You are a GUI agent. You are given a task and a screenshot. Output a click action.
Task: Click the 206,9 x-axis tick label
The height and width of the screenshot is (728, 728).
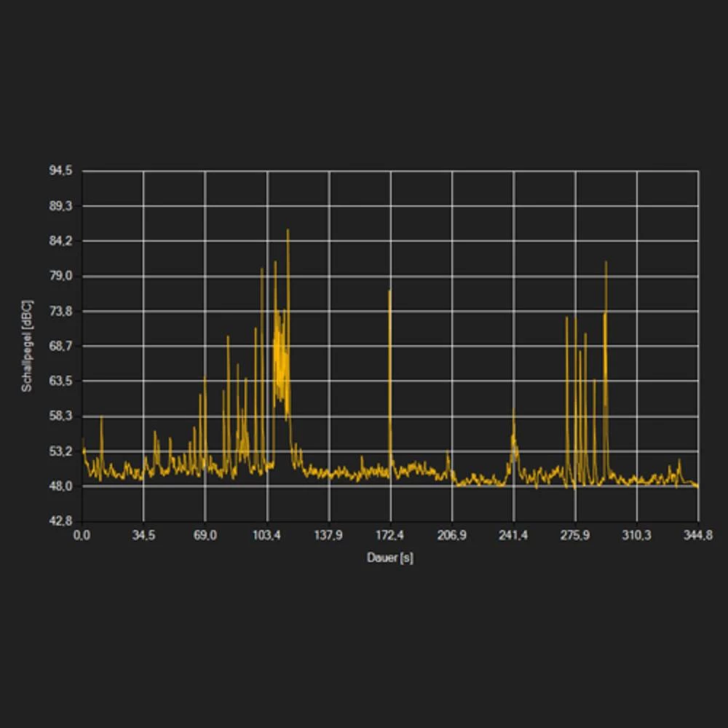(x=451, y=537)
